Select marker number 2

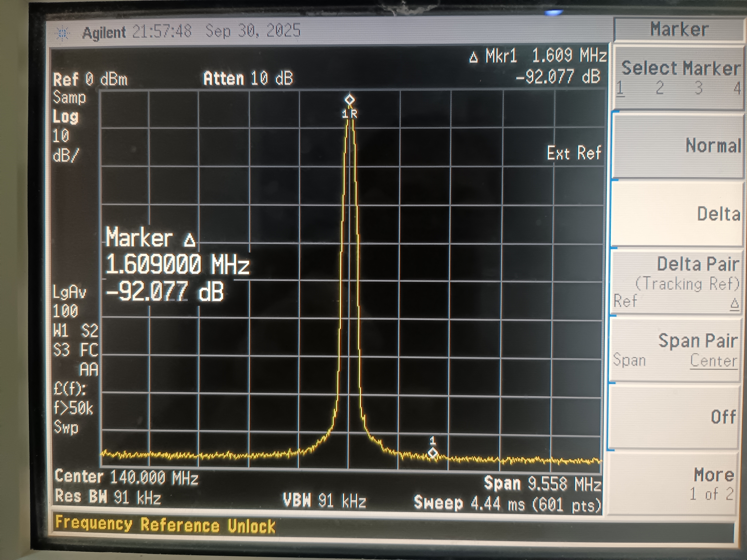tap(659, 88)
